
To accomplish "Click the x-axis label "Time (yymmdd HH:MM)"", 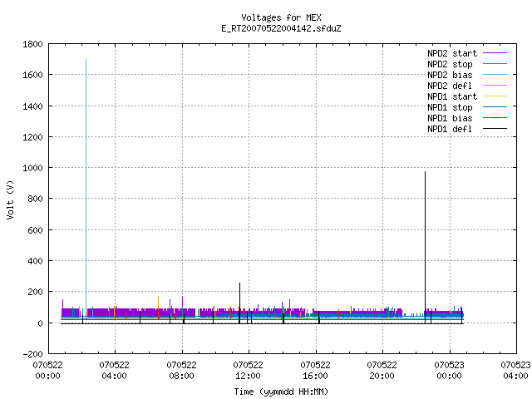I will (281, 392).
